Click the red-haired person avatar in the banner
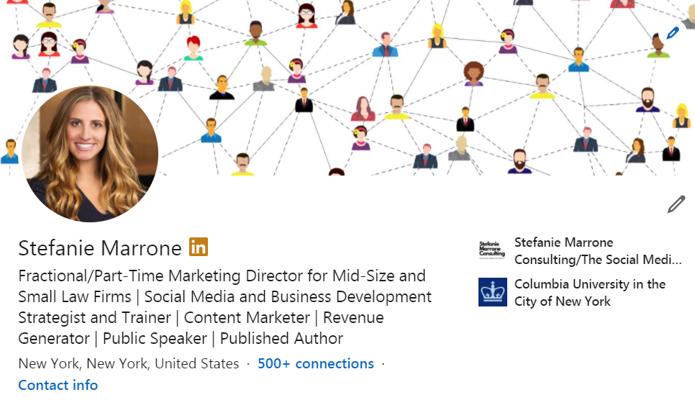The height and width of the screenshot is (400, 695). (193, 47)
